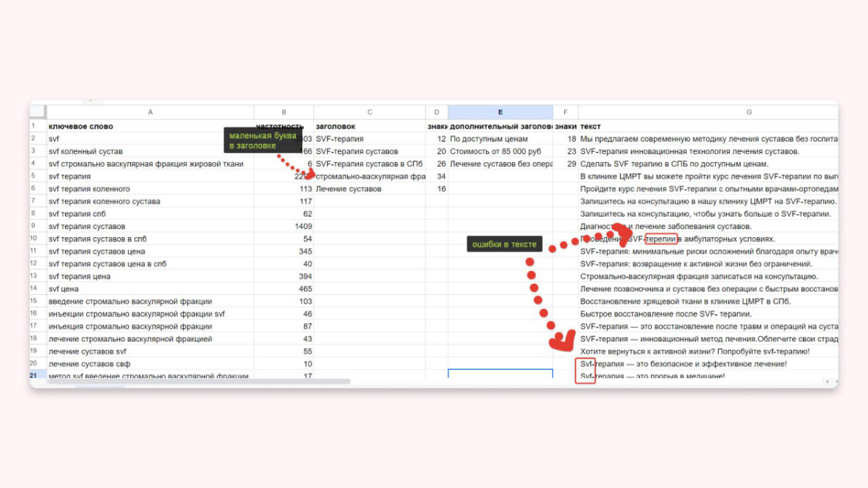
Task: Click cell 'лечение суставов свф'
Action: pyautogui.click(x=150, y=364)
